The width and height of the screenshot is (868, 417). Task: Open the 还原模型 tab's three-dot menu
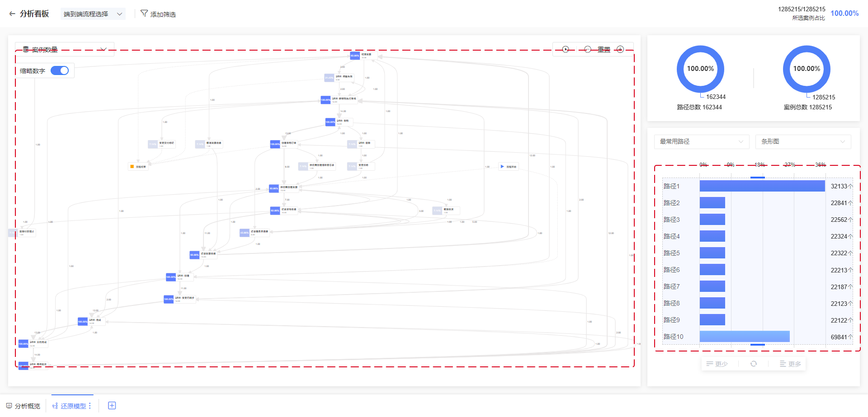point(90,406)
